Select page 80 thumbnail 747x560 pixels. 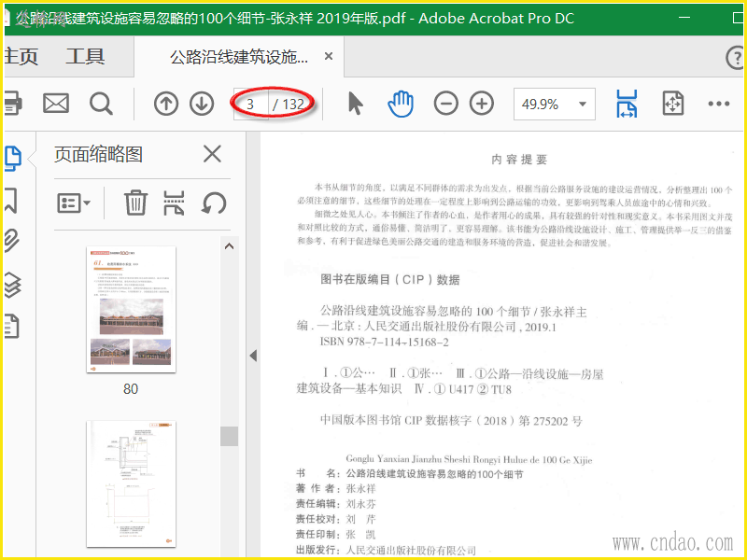click(131, 309)
